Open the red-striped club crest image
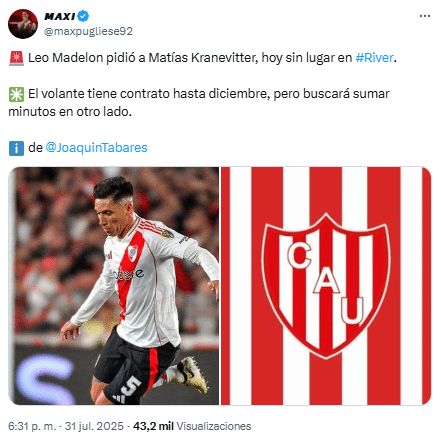The height and width of the screenshot is (436, 441). point(326,286)
